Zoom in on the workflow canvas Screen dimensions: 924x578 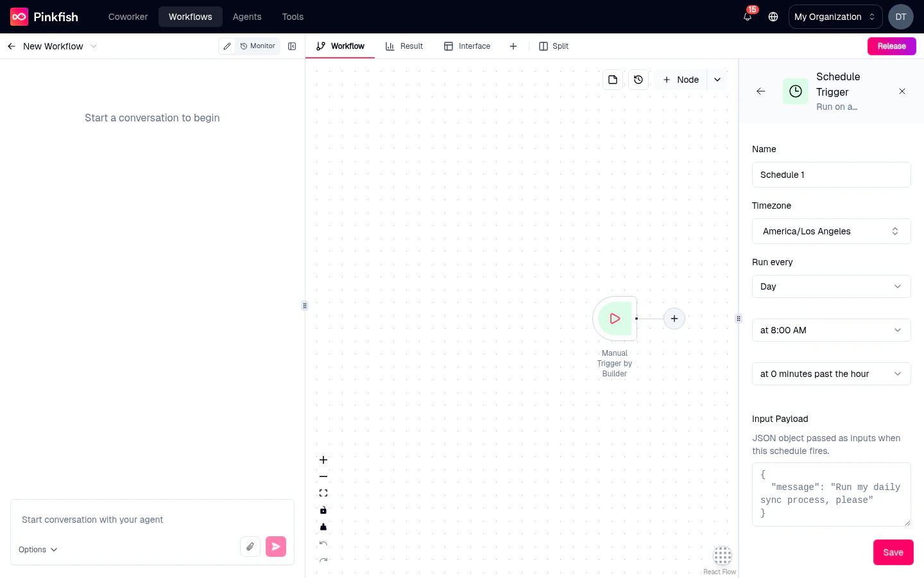pyautogui.click(x=323, y=460)
